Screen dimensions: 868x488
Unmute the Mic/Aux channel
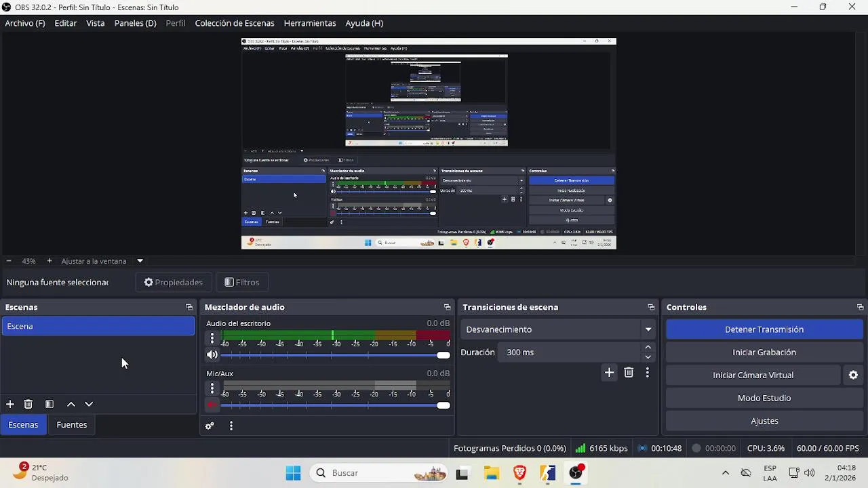212,405
